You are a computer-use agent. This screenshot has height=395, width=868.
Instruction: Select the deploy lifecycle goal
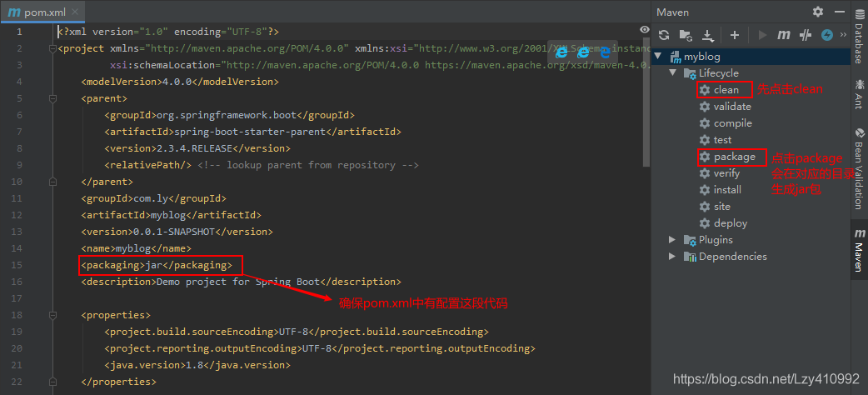(x=731, y=223)
